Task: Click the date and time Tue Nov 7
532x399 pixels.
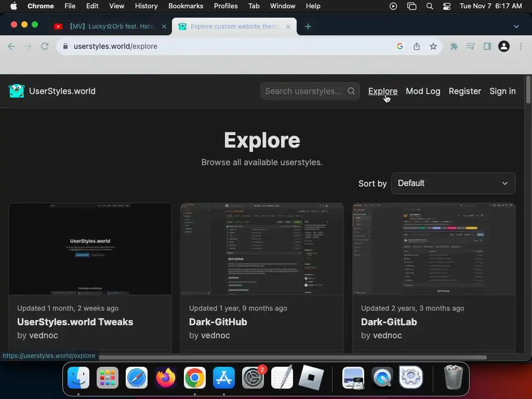Action: pyautogui.click(x=490, y=6)
